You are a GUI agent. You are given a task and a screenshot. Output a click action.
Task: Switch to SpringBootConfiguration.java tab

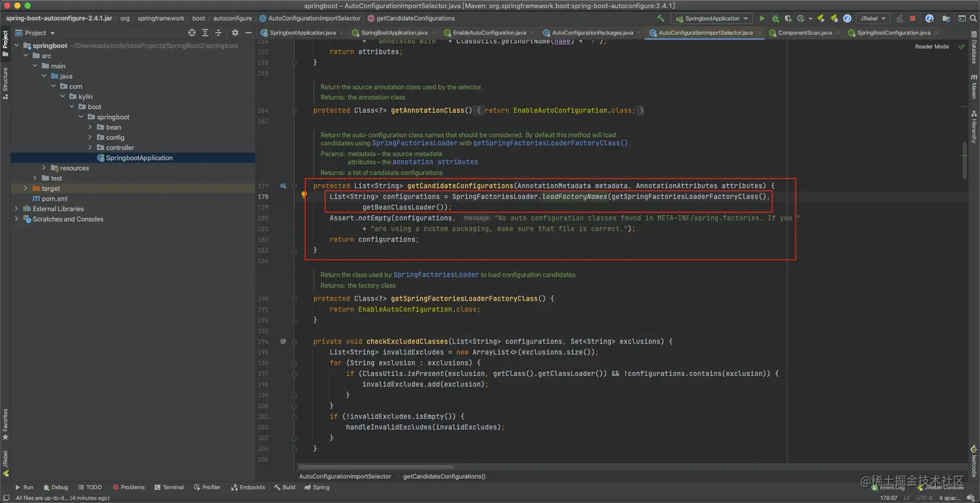(893, 32)
